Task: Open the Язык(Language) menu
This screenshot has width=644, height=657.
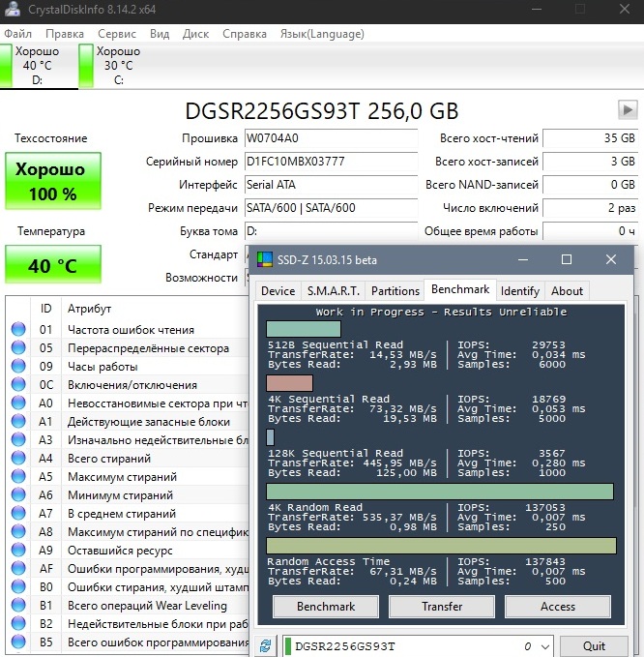Action: tap(321, 34)
